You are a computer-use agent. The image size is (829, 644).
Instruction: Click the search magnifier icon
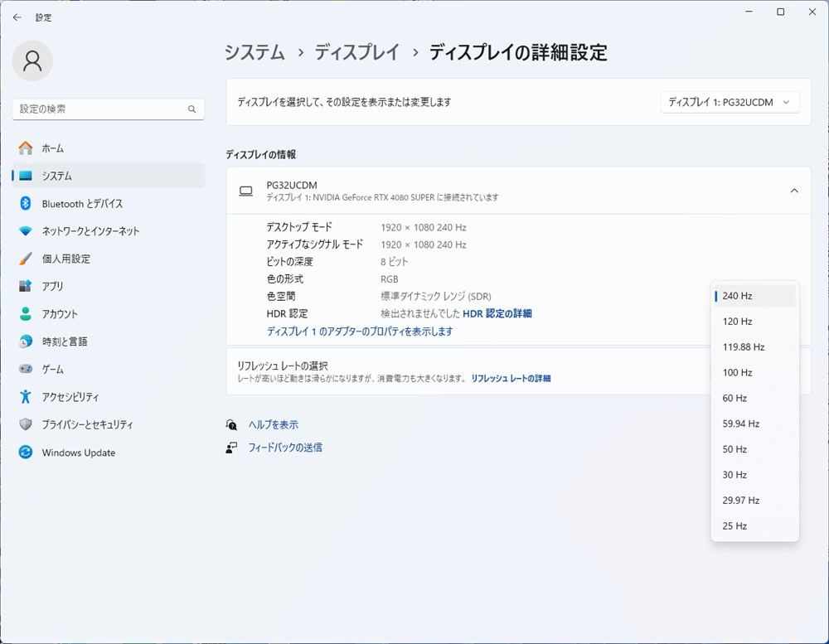192,109
